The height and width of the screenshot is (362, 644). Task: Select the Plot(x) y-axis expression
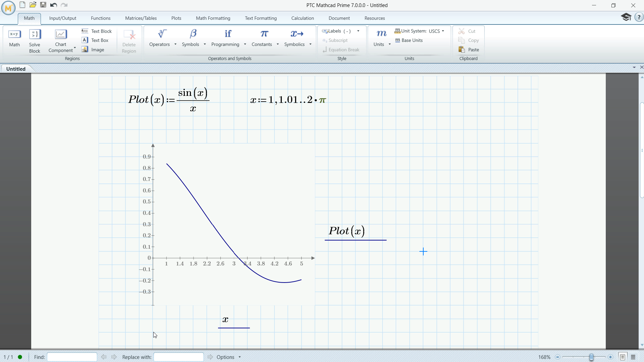pyautogui.click(x=347, y=231)
